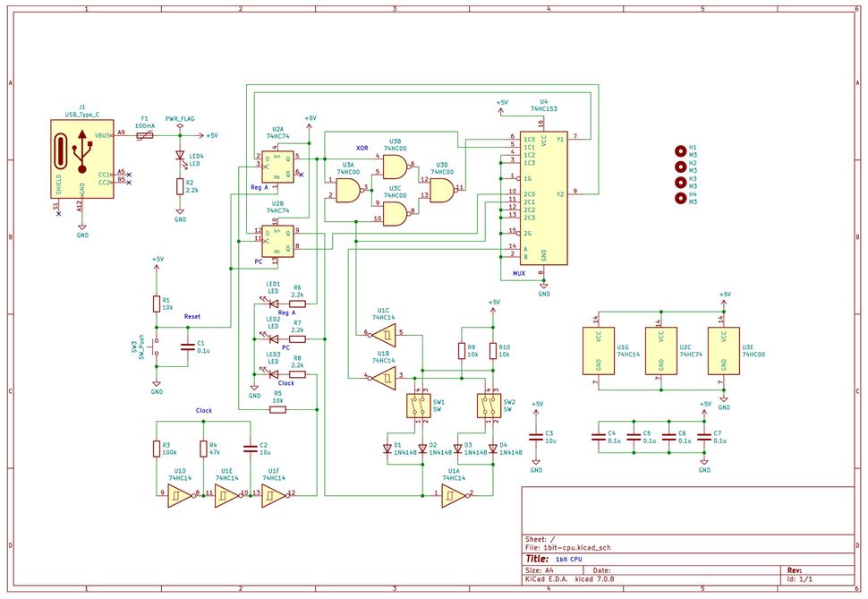The width and height of the screenshot is (868, 599).
Task: Toggle switch SW2
Action: click(488, 406)
